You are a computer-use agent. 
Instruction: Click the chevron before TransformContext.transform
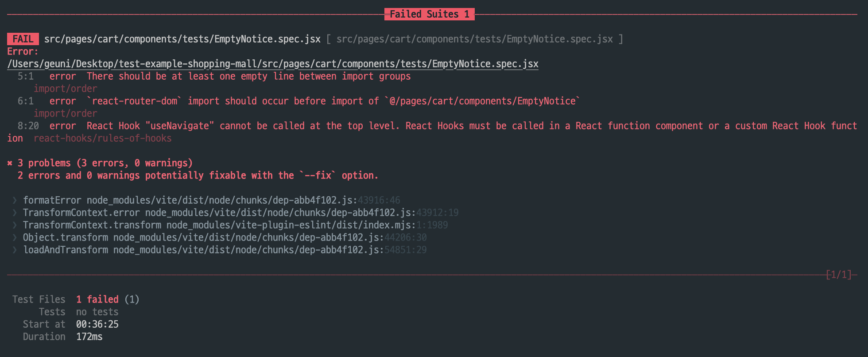15,225
